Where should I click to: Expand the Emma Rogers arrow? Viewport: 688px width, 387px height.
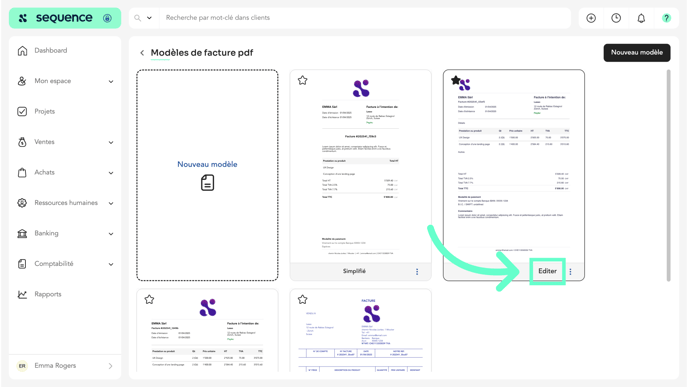[110, 366]
